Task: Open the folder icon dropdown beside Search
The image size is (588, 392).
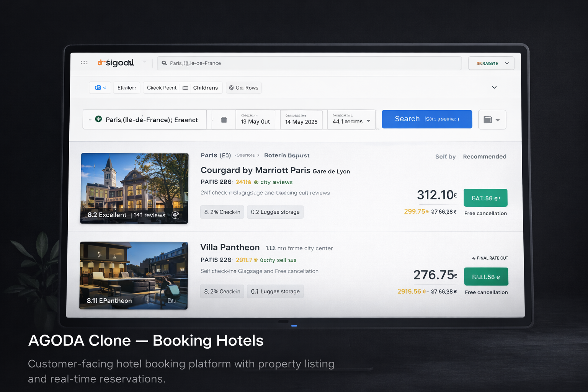Action: [x=492, y=120]
